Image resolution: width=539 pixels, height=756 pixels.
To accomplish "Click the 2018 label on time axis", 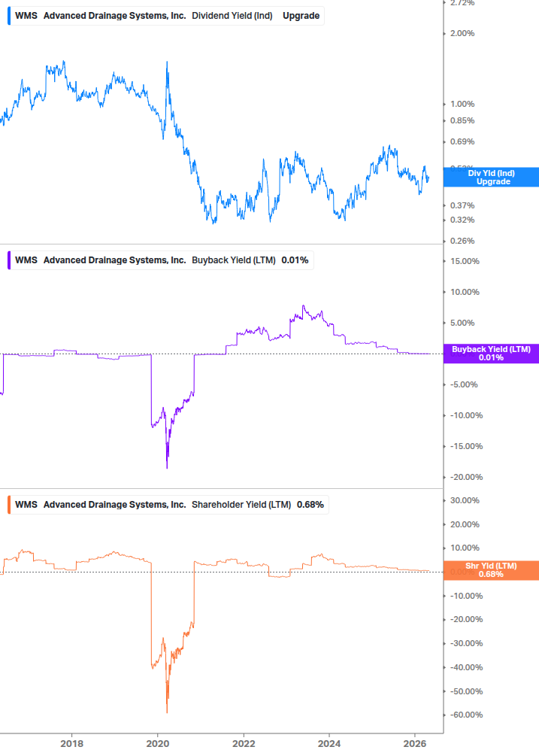I will [x=71, y=743].
